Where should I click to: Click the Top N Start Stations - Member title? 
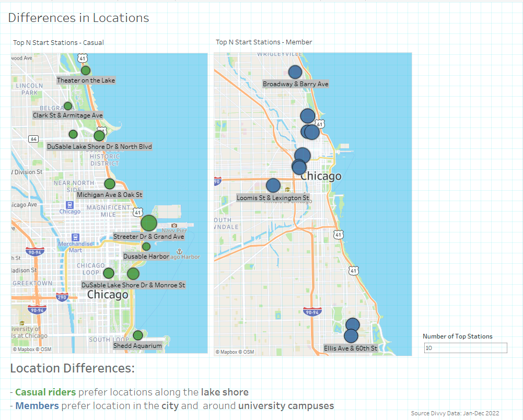click(264, 42)
